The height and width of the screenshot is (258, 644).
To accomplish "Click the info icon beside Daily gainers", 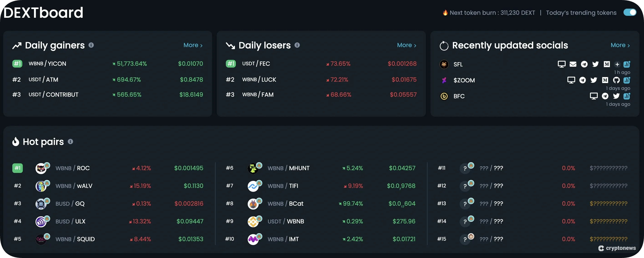I will [91, 45].
